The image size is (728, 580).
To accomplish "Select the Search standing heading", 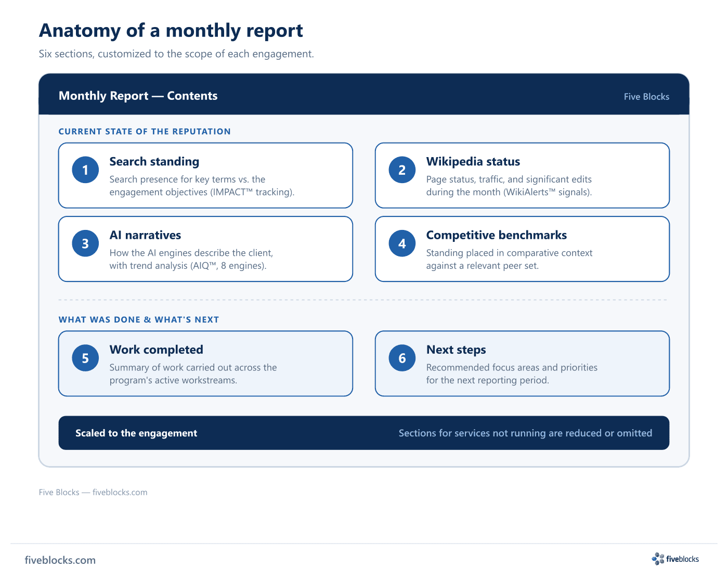I will [x=154, y=162].
